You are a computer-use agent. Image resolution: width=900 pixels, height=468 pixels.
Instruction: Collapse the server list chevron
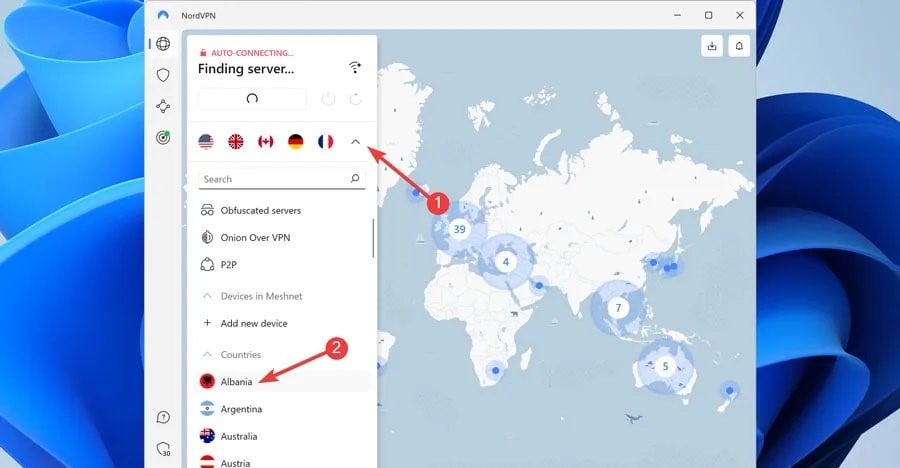pyautogui.click(x=355, y=141)
